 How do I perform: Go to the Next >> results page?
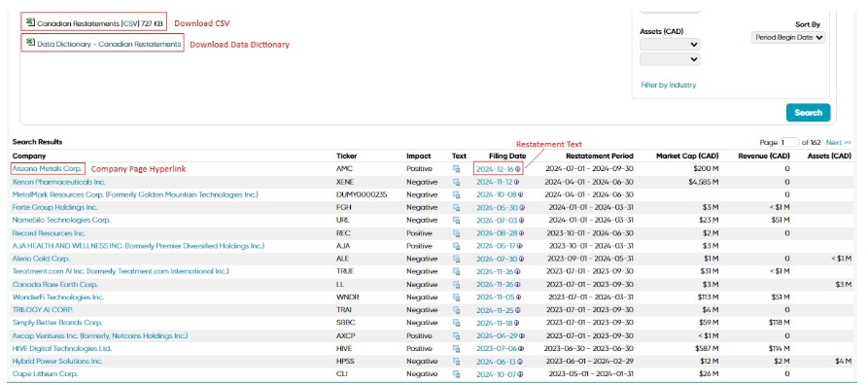point(838,142)
